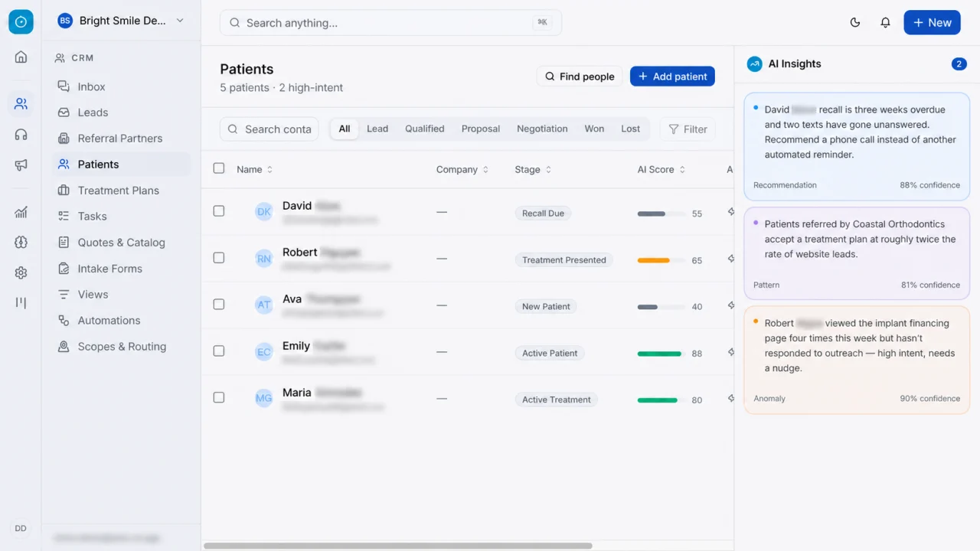Screen dimensions: 980x551
Task: Select the Negotiation stage tab
Action: tap(542, 129)
